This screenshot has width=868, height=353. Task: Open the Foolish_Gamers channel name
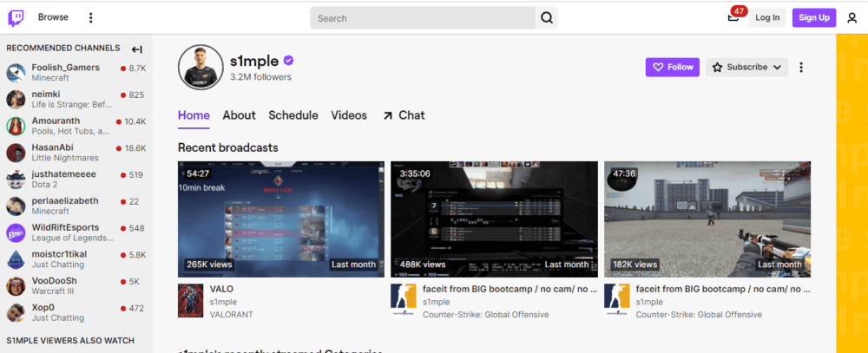[x=66, y=68]
